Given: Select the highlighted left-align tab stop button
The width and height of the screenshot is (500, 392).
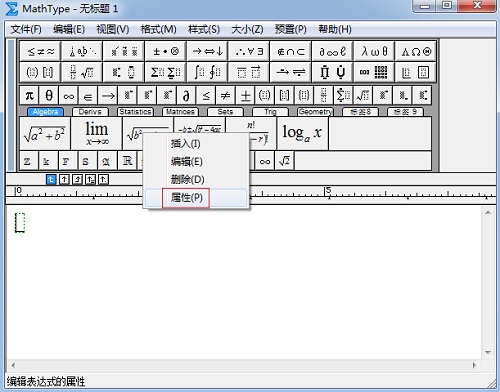Looking at the screenshot, I should 51,180.
